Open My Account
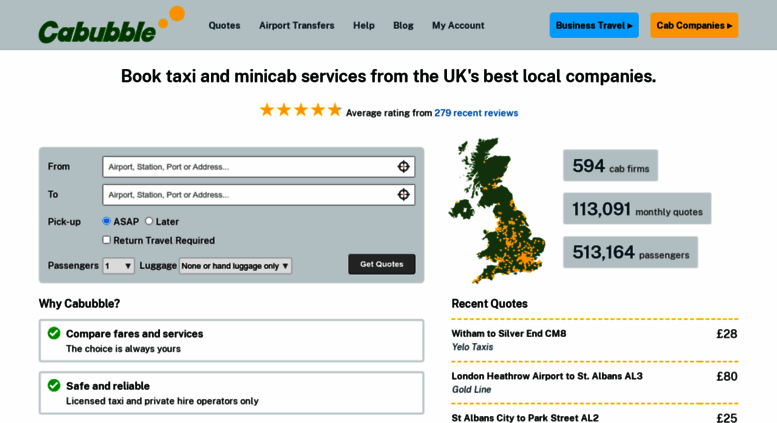The height and width of the screenshot is (423, 777). [x=458, y=25]
